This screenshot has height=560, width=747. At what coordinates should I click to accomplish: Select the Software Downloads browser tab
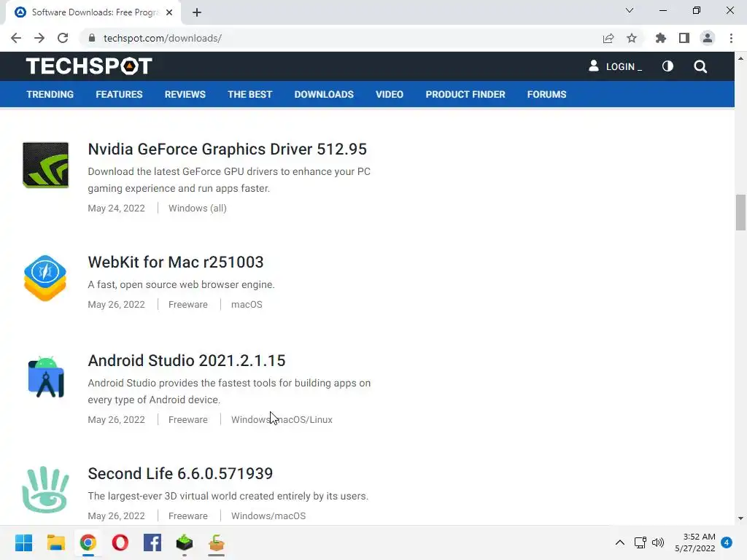click(x=94, y=12)
